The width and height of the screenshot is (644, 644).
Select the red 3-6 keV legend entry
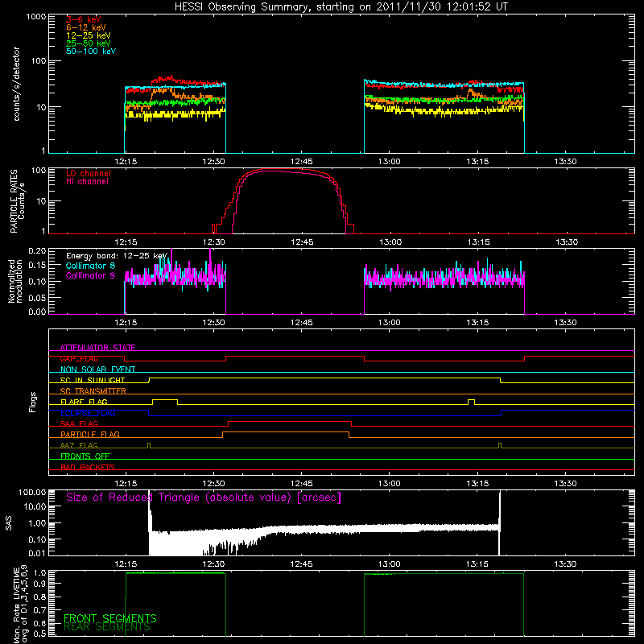[84, 19]
